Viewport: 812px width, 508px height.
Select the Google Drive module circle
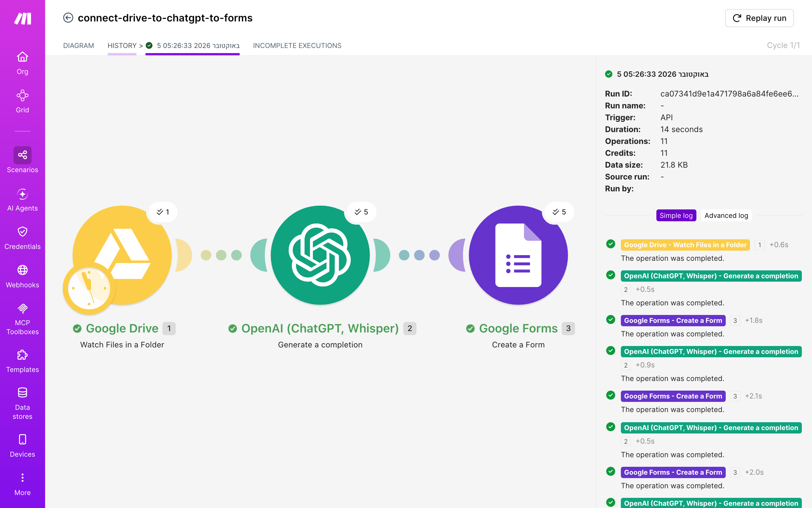coord(122,255)
